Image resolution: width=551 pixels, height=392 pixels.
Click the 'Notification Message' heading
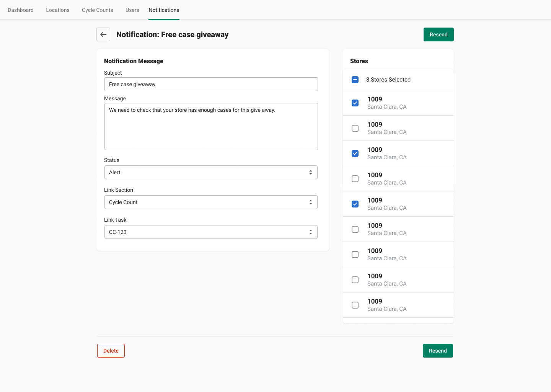pyautogui.click(x=134, y=61)
